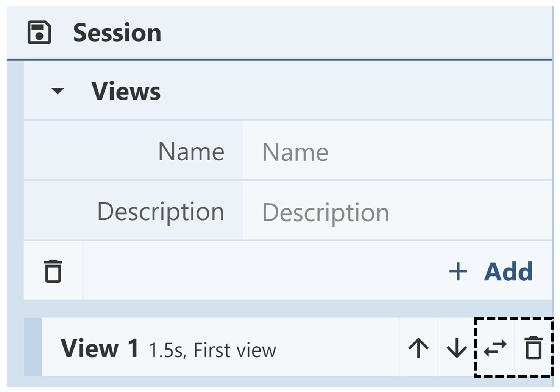This screenshot has height=392, width=560.
Task: Focus the view Name input field
Action: [x=397, y=152]
